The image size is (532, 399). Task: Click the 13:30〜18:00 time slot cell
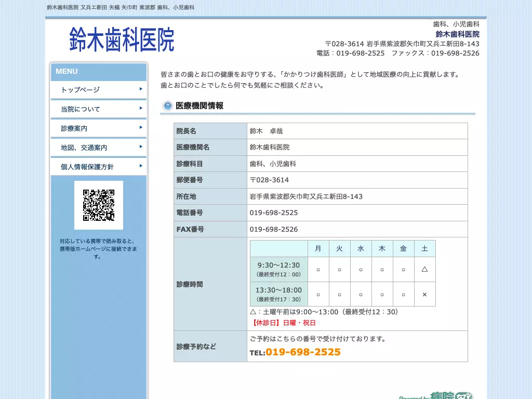click(279, 294)
